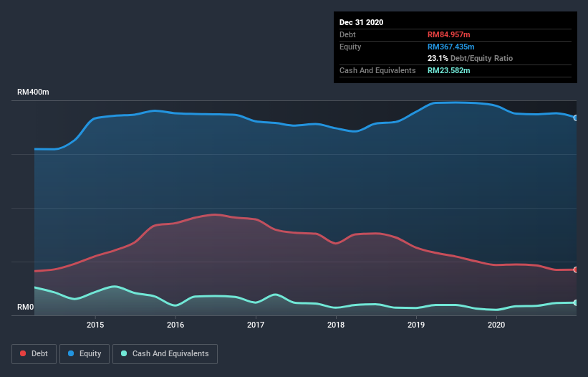This screenshot has height=377, width=588.
Task: Click the red Debt legend dot
Action: click(x=23, y=353)
